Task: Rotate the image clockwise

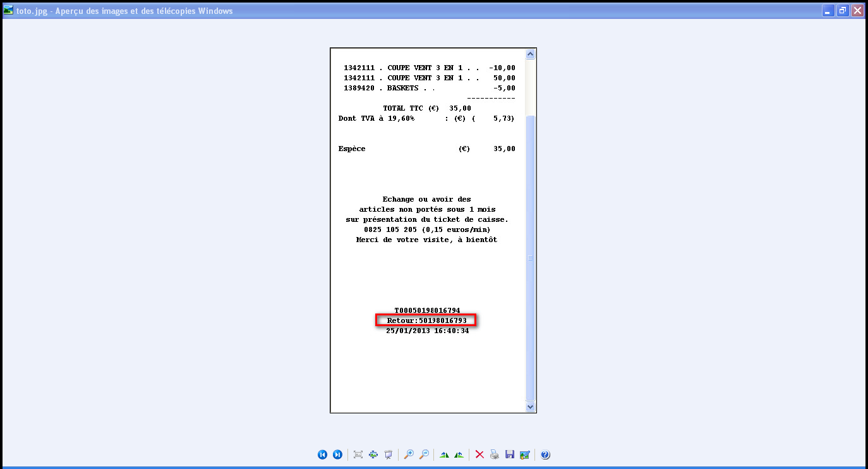Action: pyautogui.click(x=444, y=454)
